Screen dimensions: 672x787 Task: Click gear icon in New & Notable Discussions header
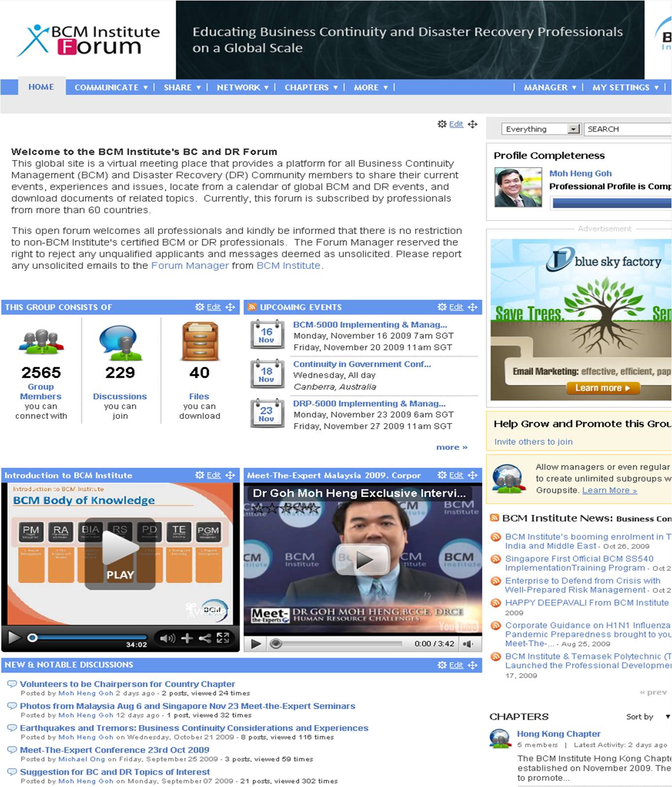coord(442,665)
